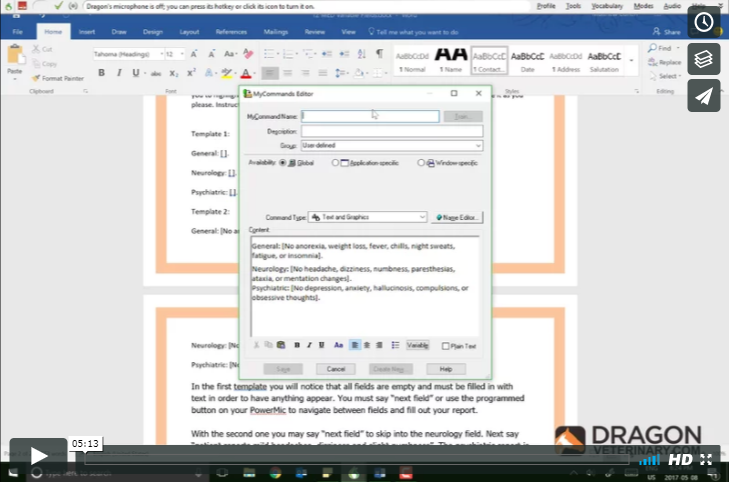Apply superscript formatting
Viewport: 729px width, 482px height.
(x=191, y=73)
